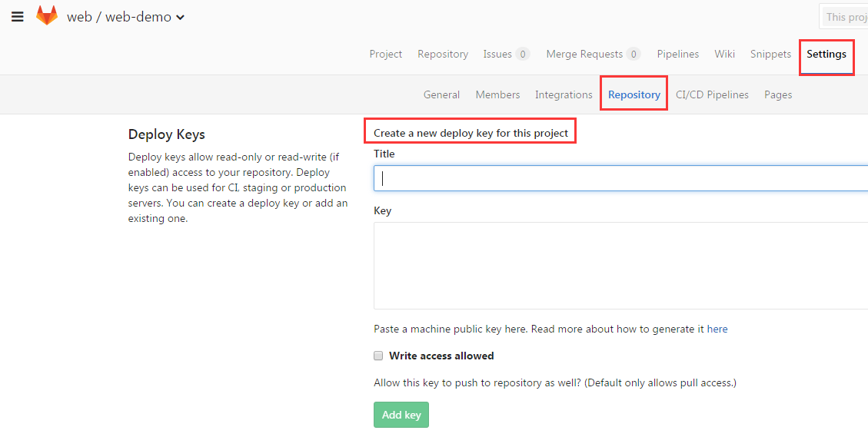Screen dimensions: 868x437
Task: Follow the 'here' key generation link
Action: point(717,329)
